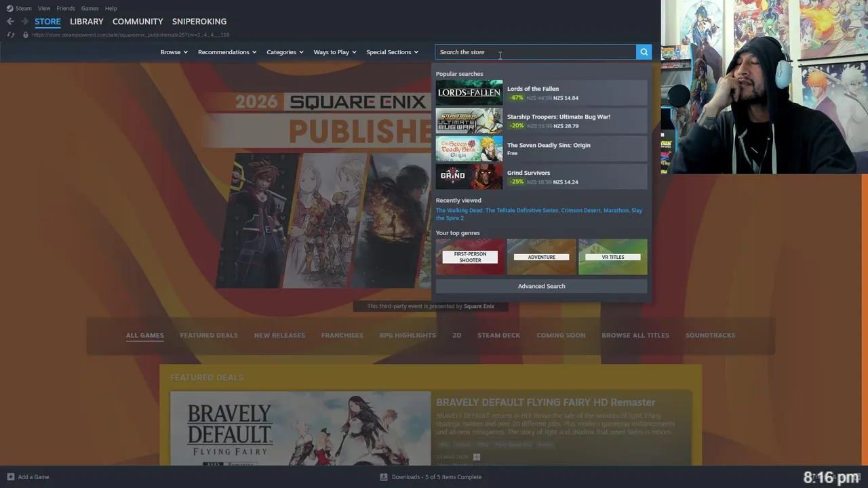The height and width of the screenshot is (488, 868).
Task: Select the COMING SOON tab
Action: [561, 335]
